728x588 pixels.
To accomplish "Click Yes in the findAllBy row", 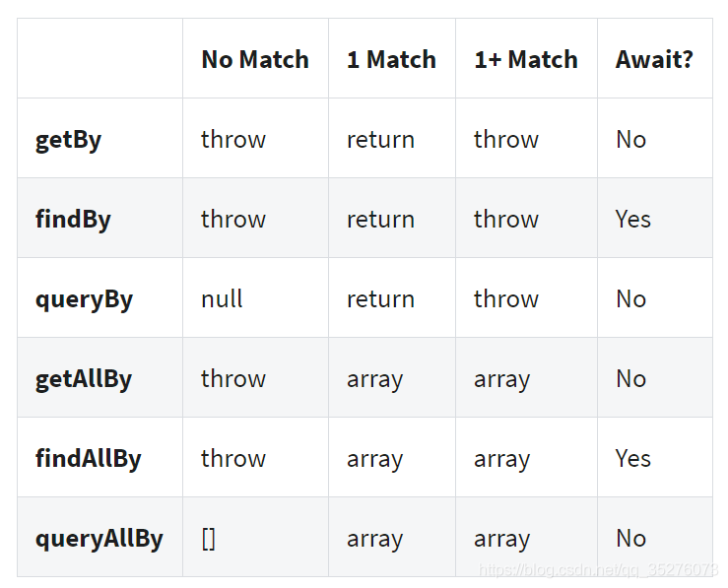I will (x=632, y=459).
